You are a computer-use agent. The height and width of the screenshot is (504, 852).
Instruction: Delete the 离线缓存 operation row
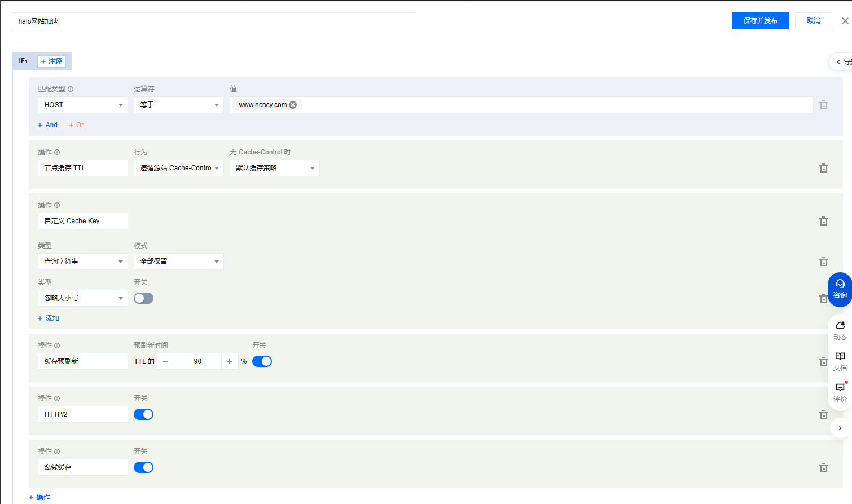click(x=823, y=467)
